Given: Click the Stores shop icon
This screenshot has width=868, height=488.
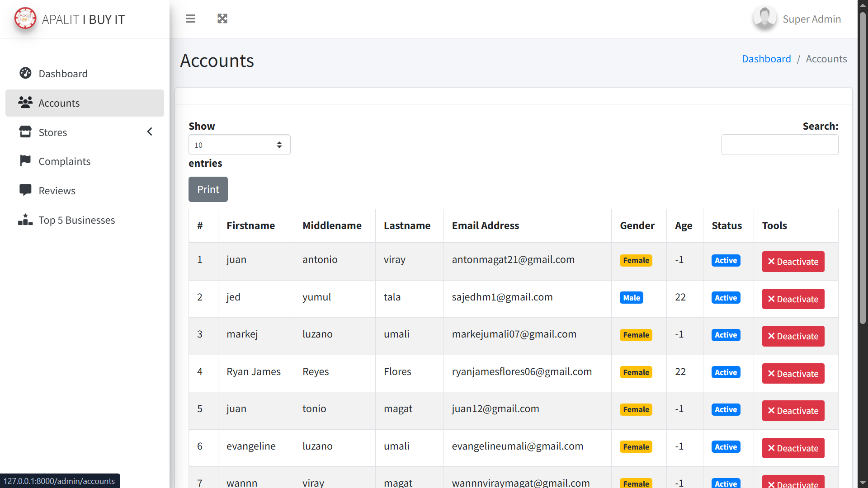Looking at the screenshot, I should click(25, 132).
